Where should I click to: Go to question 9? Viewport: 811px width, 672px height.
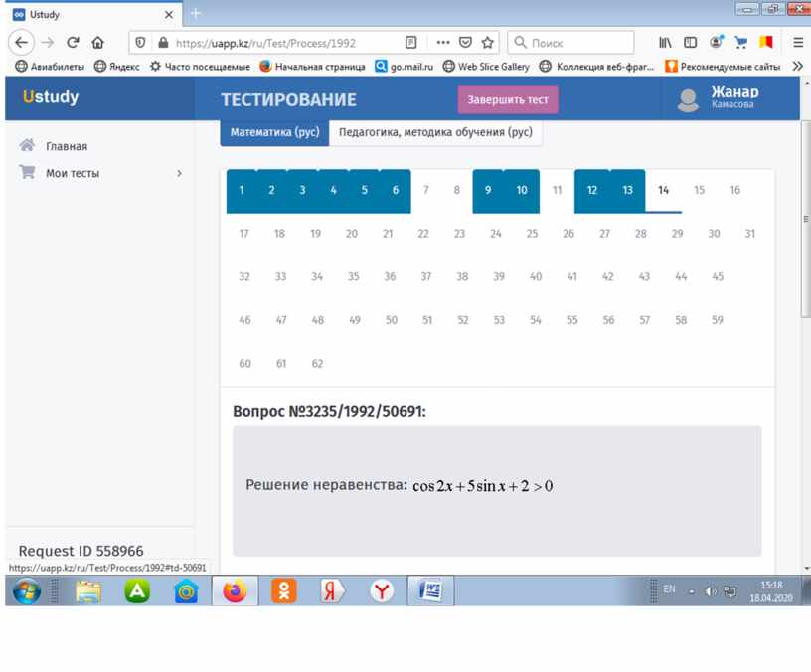tap(488, 190)
